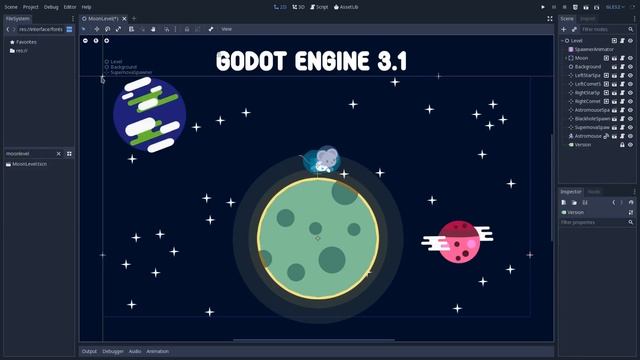The image size is (640, 360).
Task: Click the Stop scene button
Action: click(564, 7)
